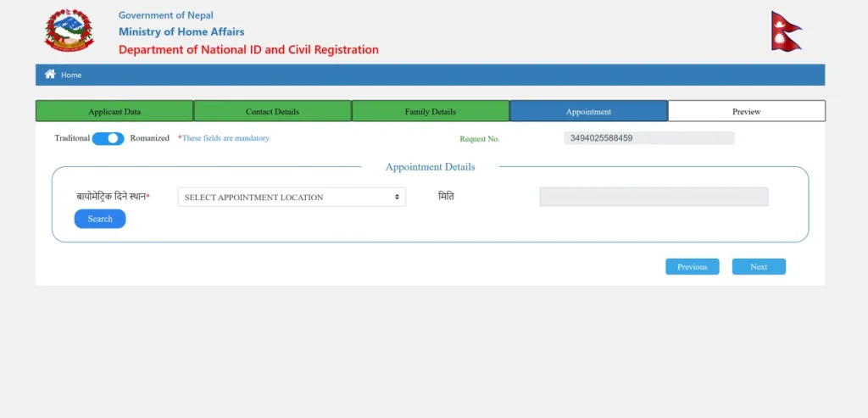Click the 'Appointment Details' section title

click(x=430, y=167)
